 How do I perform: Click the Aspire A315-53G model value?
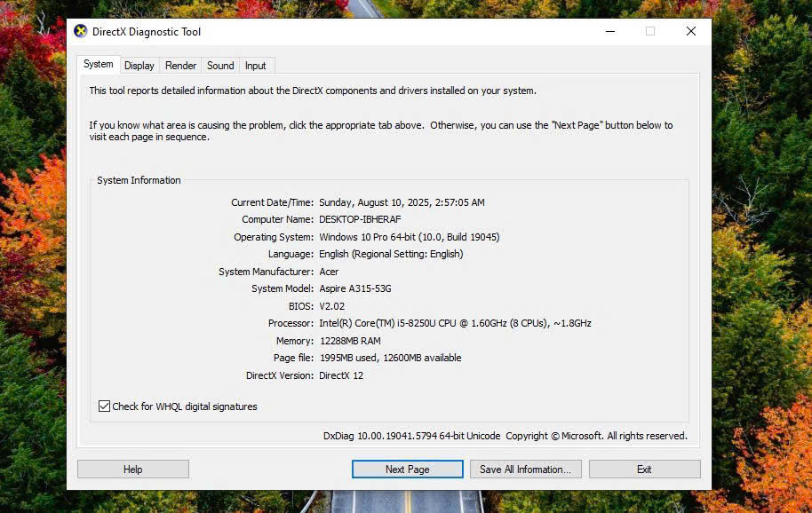tap(355, 288)
